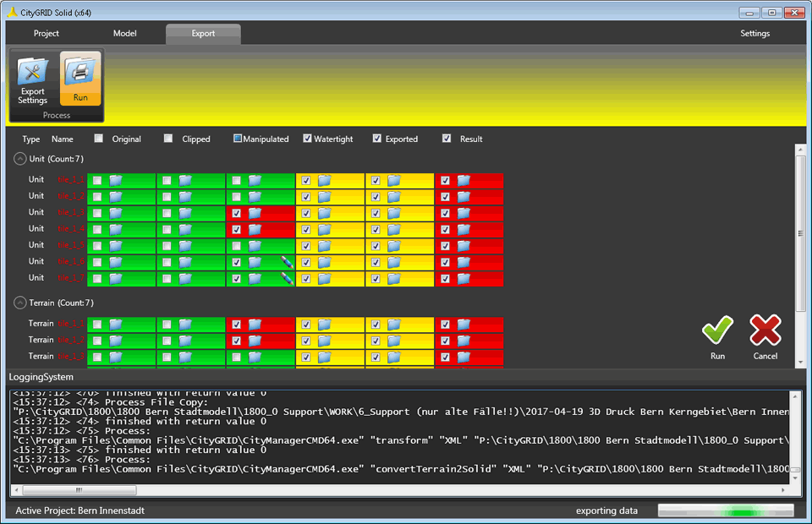Click the printer Run icon in the ribbon

pos(80,79)
